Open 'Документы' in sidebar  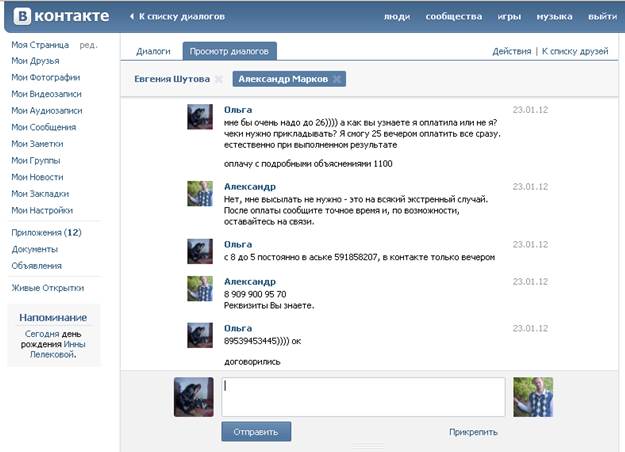click(x=34, y=249)
